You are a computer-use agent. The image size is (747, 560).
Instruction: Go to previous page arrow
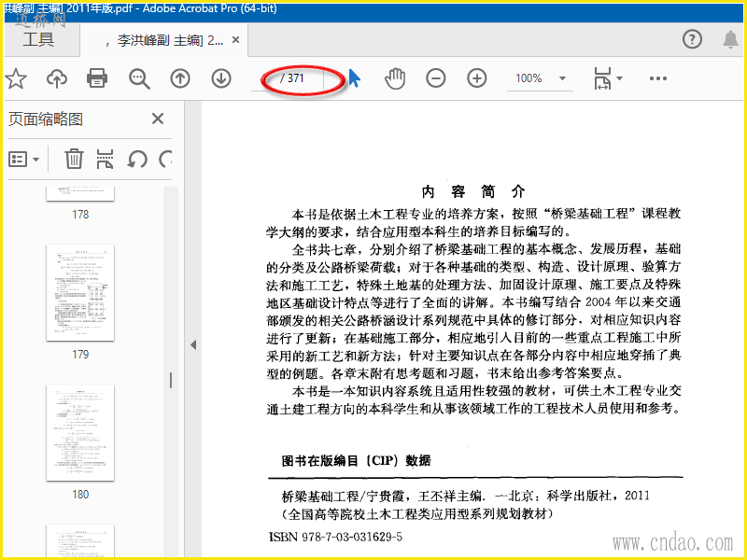pos(180,78)
